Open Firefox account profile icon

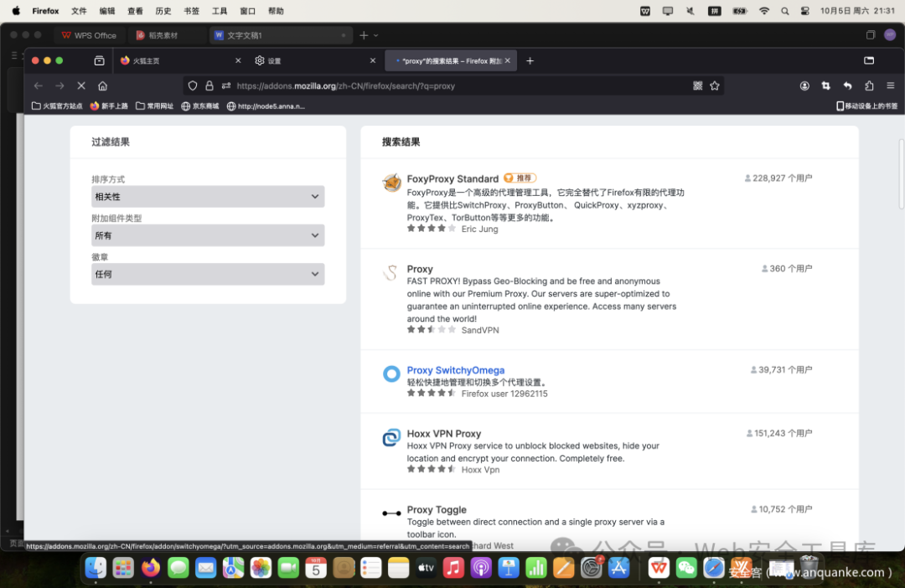(x=804, y=86)
